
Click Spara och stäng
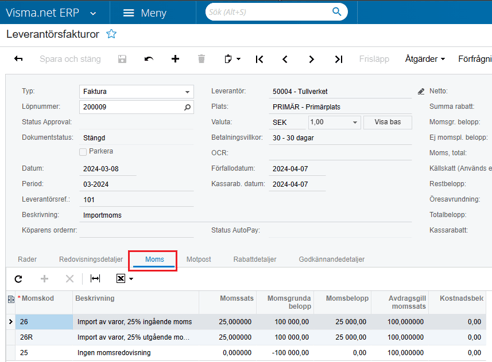click(70, 59)
